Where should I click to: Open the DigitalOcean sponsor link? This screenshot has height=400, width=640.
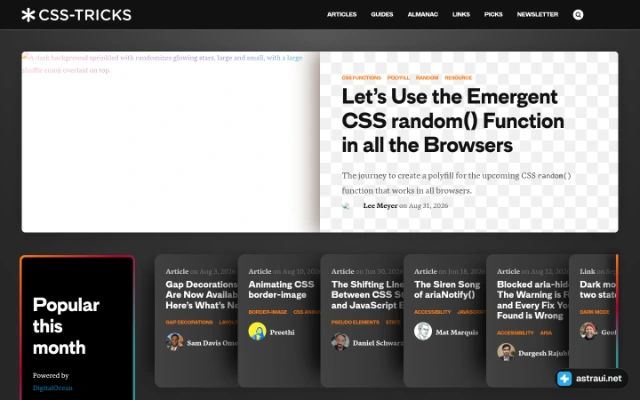53,388
